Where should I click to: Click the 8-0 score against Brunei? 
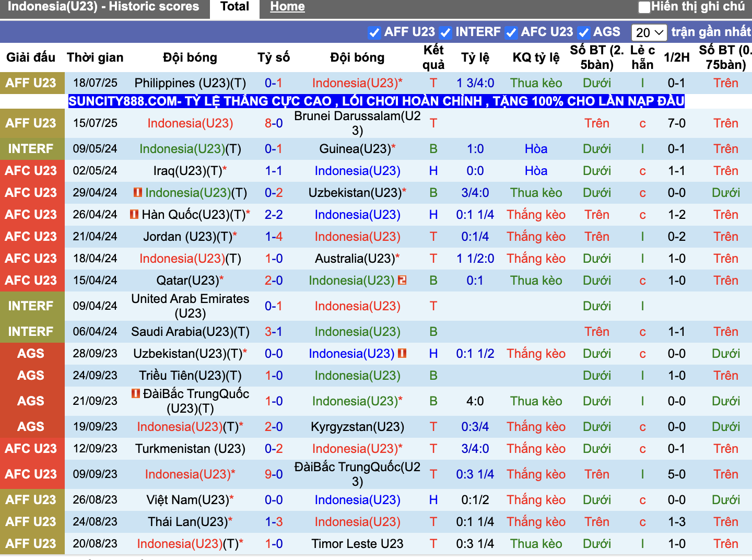274,123
